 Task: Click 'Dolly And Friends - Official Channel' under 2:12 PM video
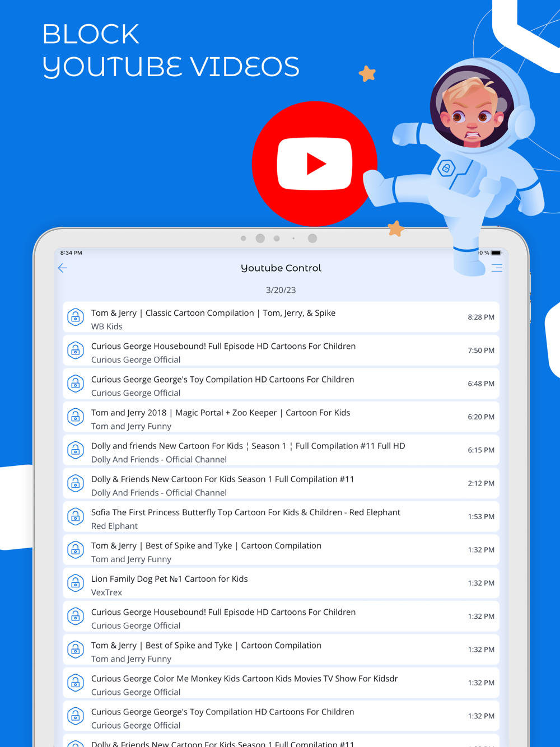click(159, 493)
